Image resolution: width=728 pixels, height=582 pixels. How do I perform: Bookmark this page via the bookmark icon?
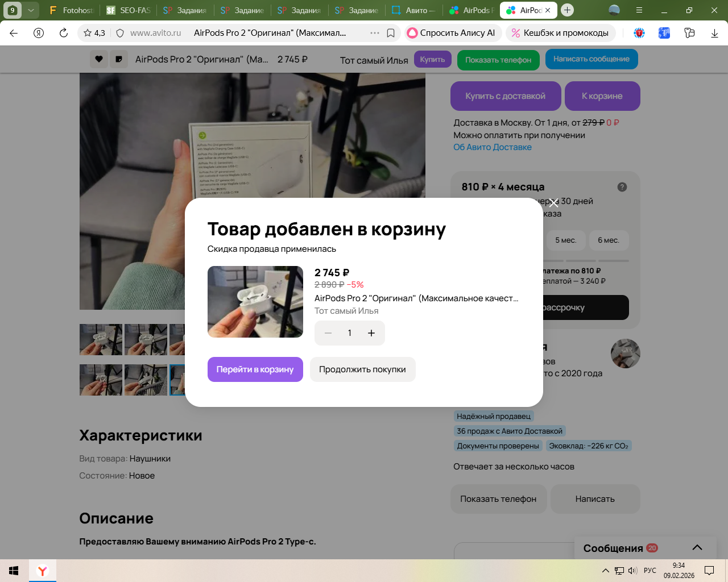click(x=391, y=33)
